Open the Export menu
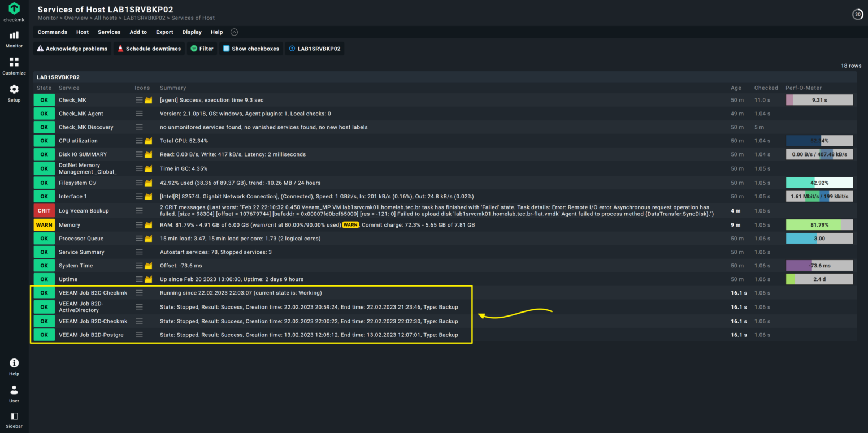The image size is (868, 433). click(x=164, y=32)
